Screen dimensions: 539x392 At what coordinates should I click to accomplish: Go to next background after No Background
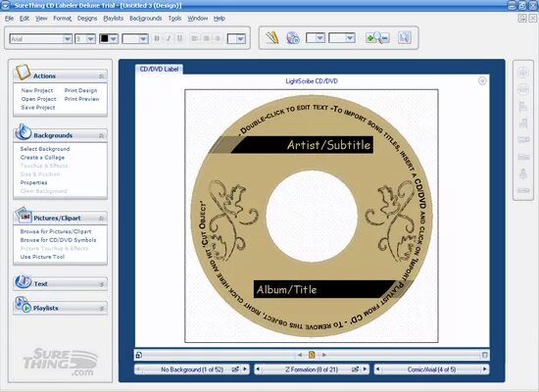pos(245,369)
